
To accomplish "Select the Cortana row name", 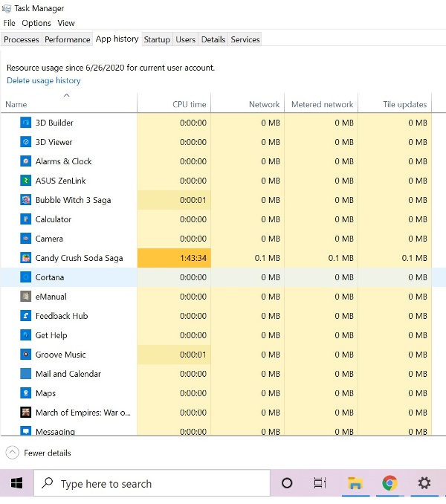I will click(50, 277).
